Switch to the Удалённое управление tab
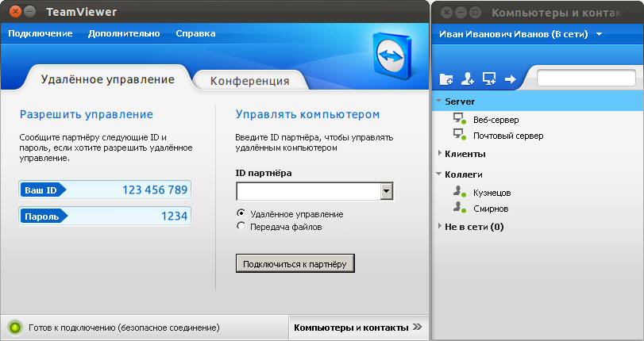This screenshot has width=644, height=341. tap(108, 79)
